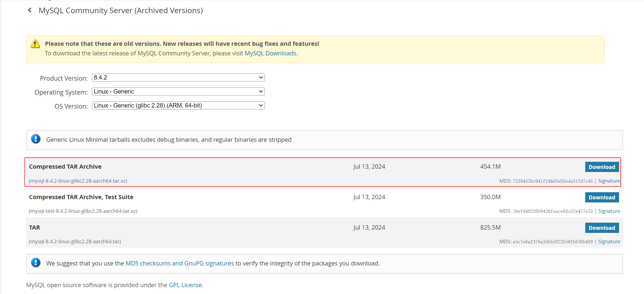Click the 350.0M file size
Screen dimensions: 644x294
[490, 197]
